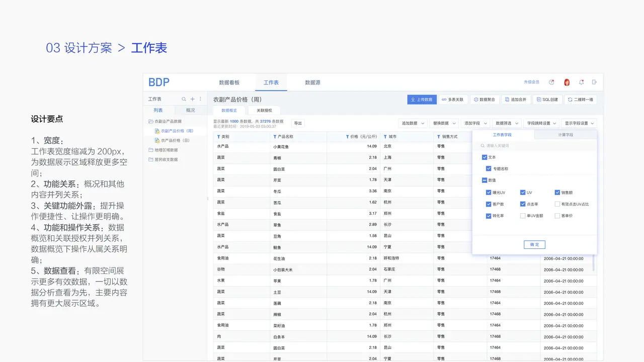The width and height of the screenshot is (644, 362).
Task: Click the SQL创建 button
Action: (x=547, y=100)
